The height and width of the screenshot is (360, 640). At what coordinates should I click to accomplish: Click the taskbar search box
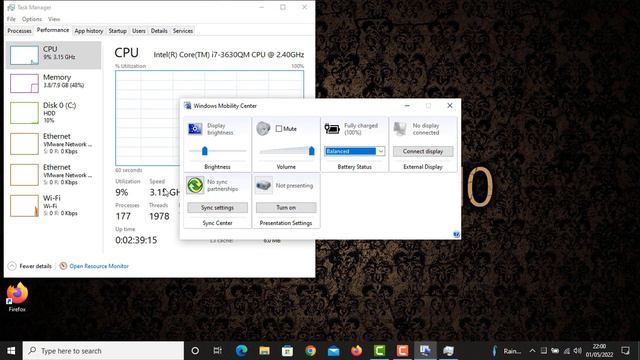[103, 351]
